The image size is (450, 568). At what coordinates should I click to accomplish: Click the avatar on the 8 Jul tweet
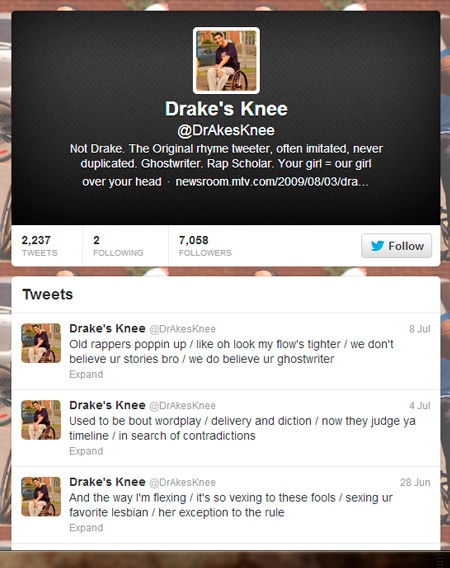click(x=41, y=343)
